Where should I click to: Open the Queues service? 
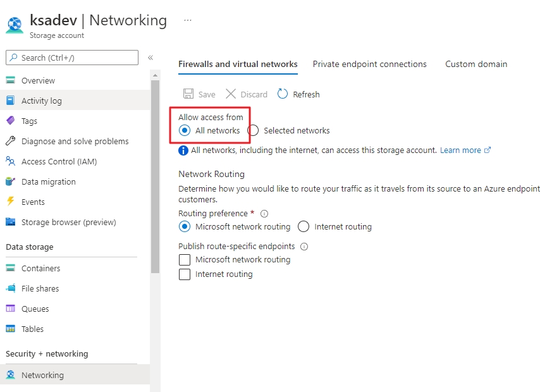tap(35, 309)
